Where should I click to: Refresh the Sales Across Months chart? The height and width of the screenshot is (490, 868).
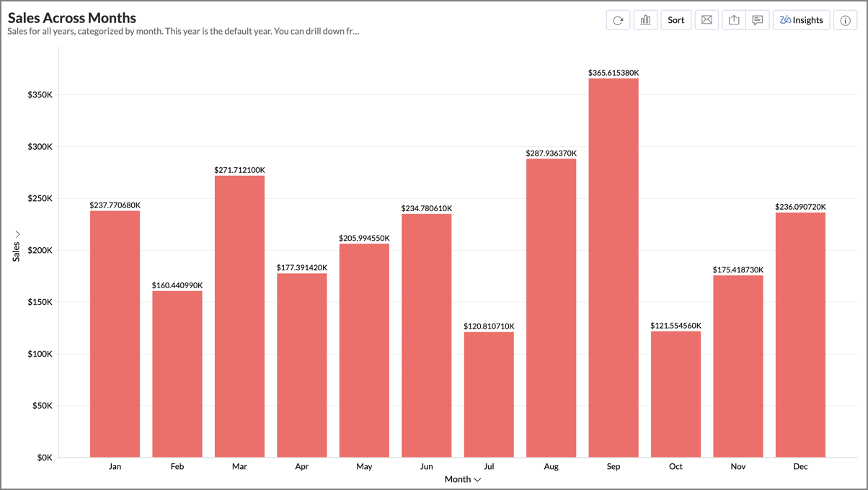pos(618,20)
